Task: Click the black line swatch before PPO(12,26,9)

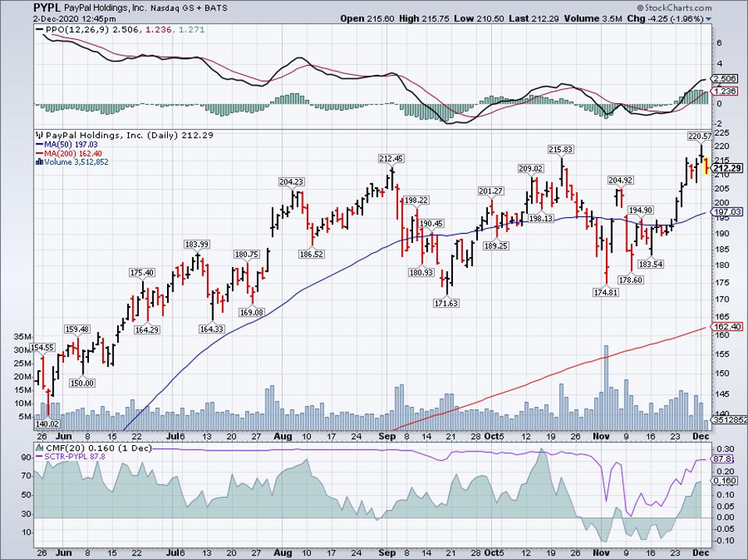Action: point(39,30)
